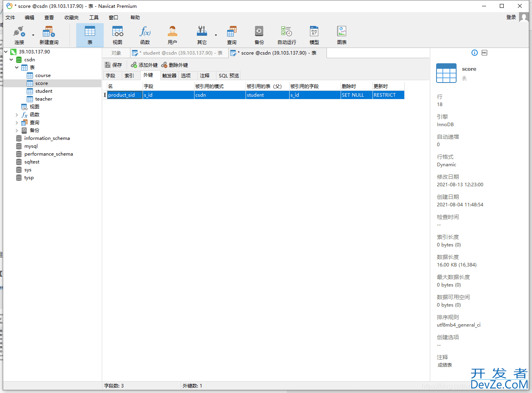Click the New Query (新建查询) icon
532x393 pixels.
click(49, 35)
